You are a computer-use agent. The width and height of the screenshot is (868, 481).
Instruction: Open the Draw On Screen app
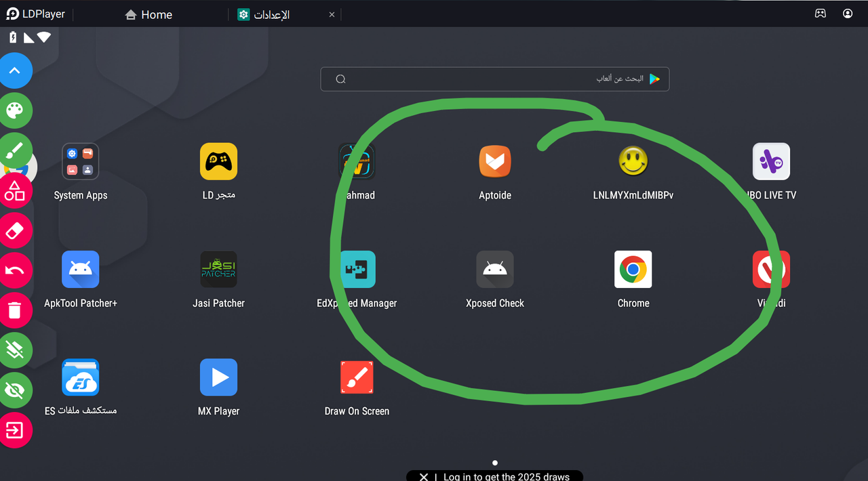tap(357, 377)
